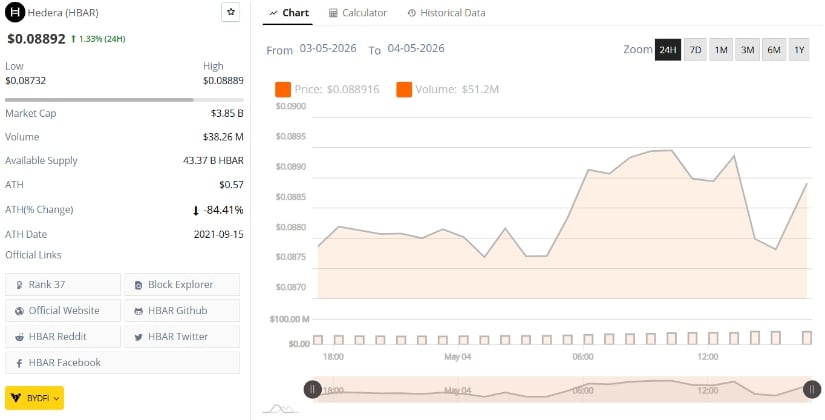825x420 pixels.
Task: Select the 24H zoom range
Action: click(668, 50)
